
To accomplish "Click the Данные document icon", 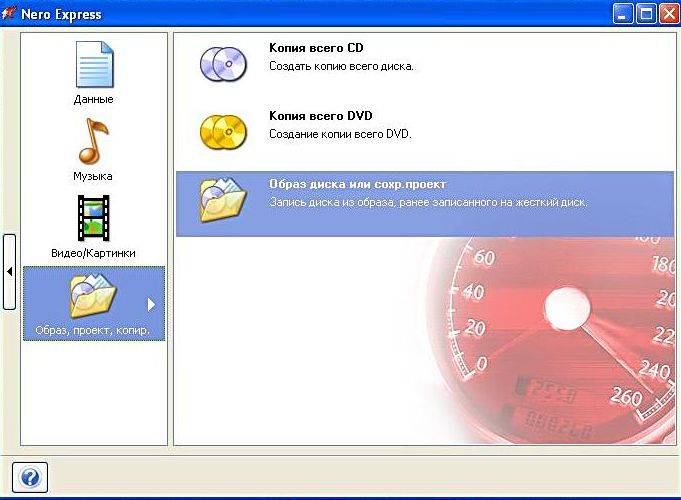I will 94,65.
